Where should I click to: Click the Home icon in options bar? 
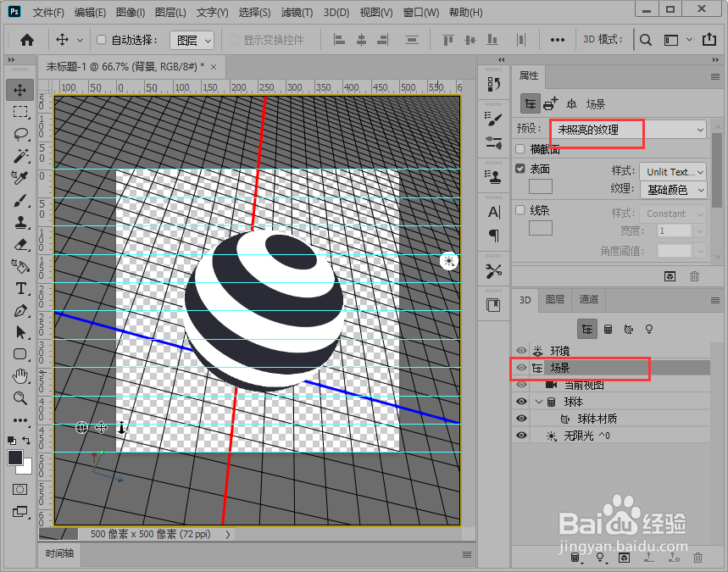(27, 40)
